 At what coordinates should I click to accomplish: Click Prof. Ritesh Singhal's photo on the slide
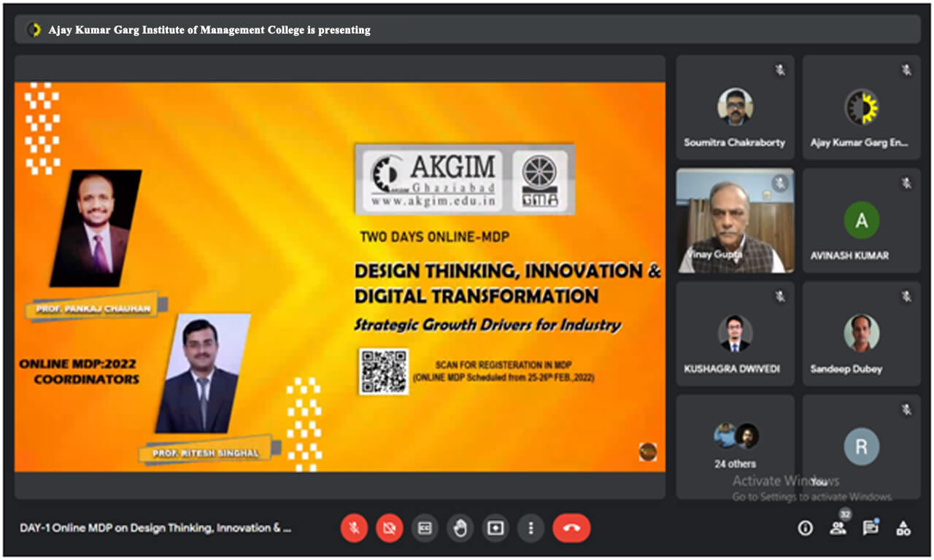202,373
